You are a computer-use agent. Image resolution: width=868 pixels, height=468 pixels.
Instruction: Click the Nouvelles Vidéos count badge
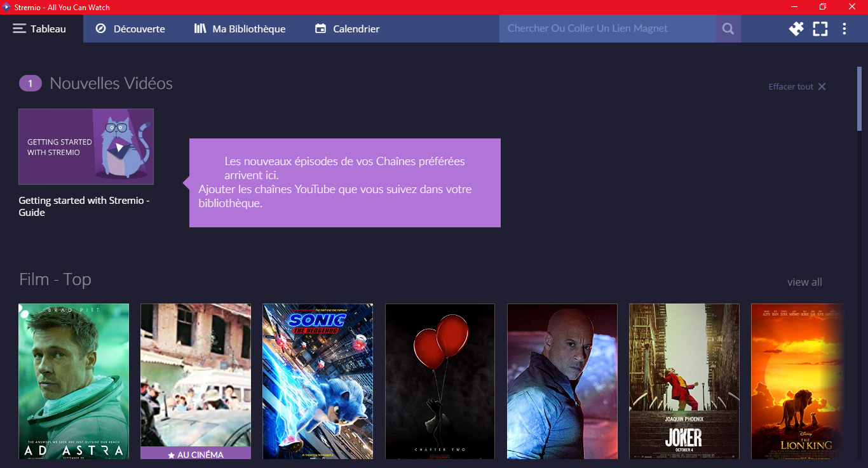(31, 83)
